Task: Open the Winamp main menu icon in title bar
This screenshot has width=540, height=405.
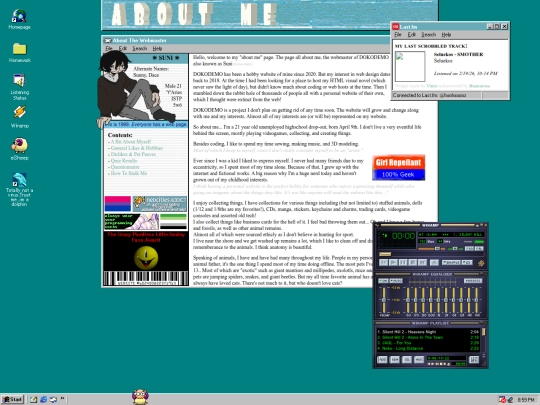Action: [x=377, y=225]
